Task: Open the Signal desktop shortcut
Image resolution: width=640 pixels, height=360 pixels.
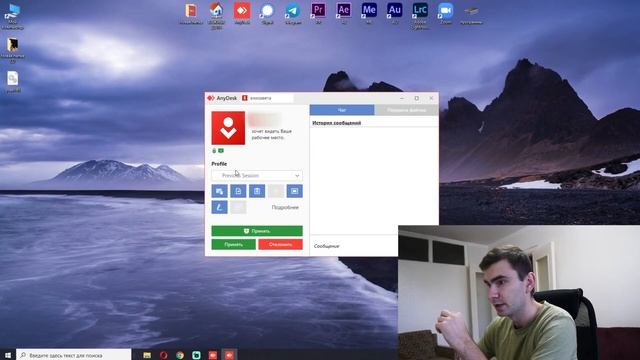Action: 267,13
